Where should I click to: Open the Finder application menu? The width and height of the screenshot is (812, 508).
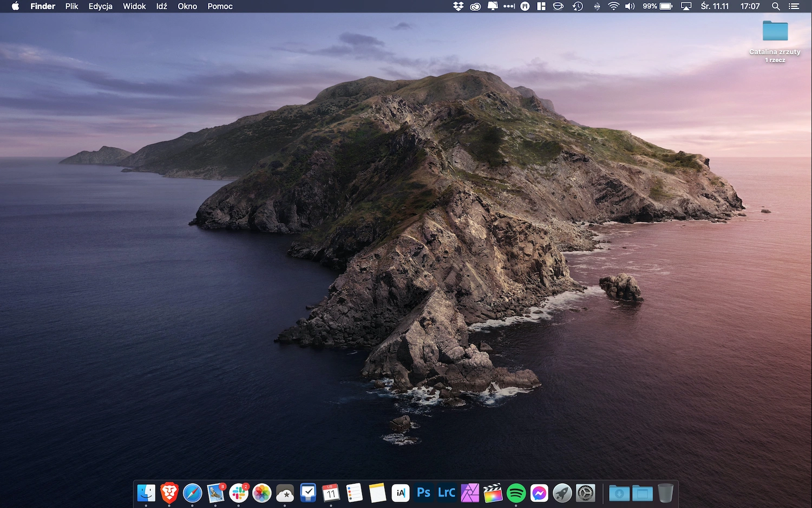(43, 6)
